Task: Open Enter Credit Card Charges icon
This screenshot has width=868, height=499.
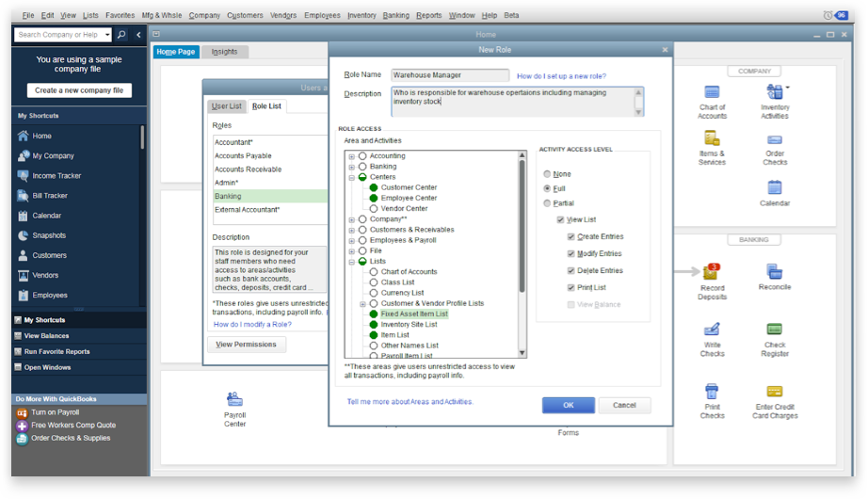Action: pyautogui.click(x=775, y=392)
